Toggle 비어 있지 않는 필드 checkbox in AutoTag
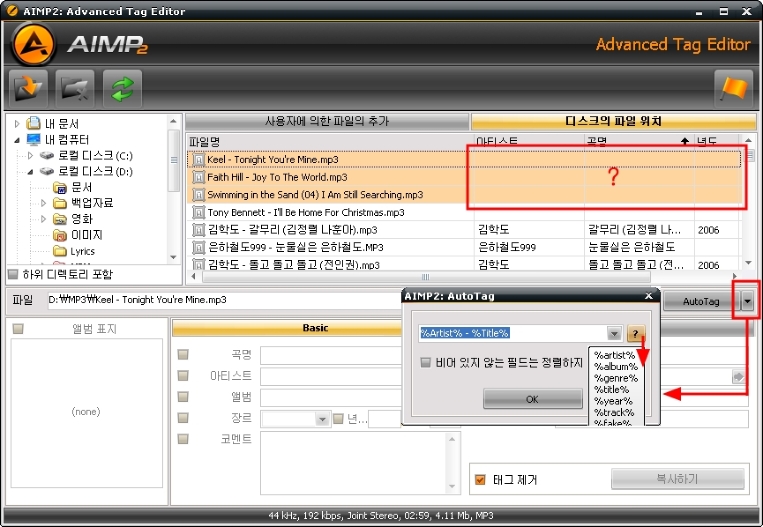The height and width of the screenshot is (527, 763). [425, 363]
